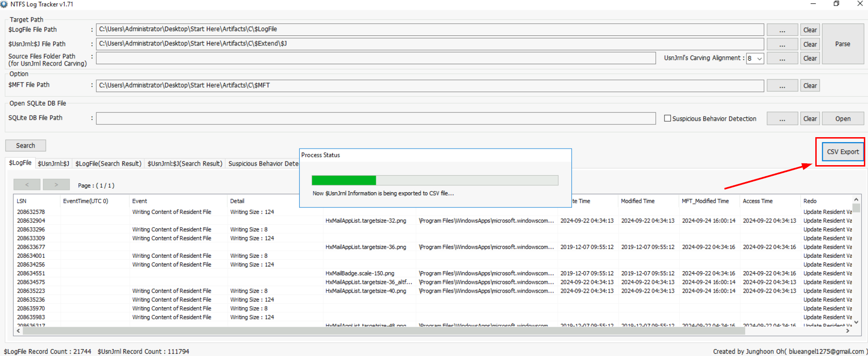Clear the $MFT File Path
Viewport: 868px width, 356px height.
pos(810,86)
